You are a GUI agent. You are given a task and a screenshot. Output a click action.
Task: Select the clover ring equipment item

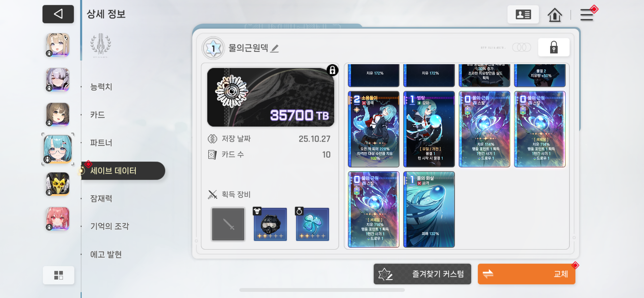tap(312, 224)
